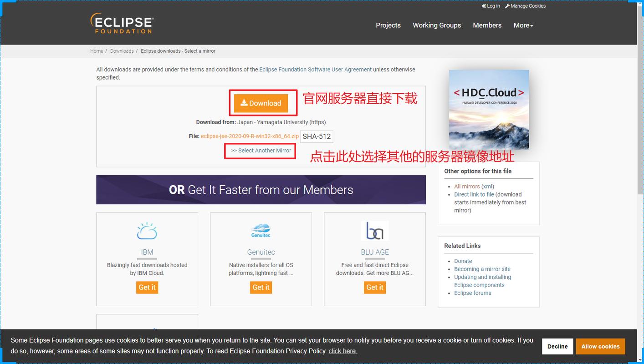Image resolution: width=644 pixels, height=364 pixels.
Task: Click the privacy policy click here link
Action: coord(342,351)
